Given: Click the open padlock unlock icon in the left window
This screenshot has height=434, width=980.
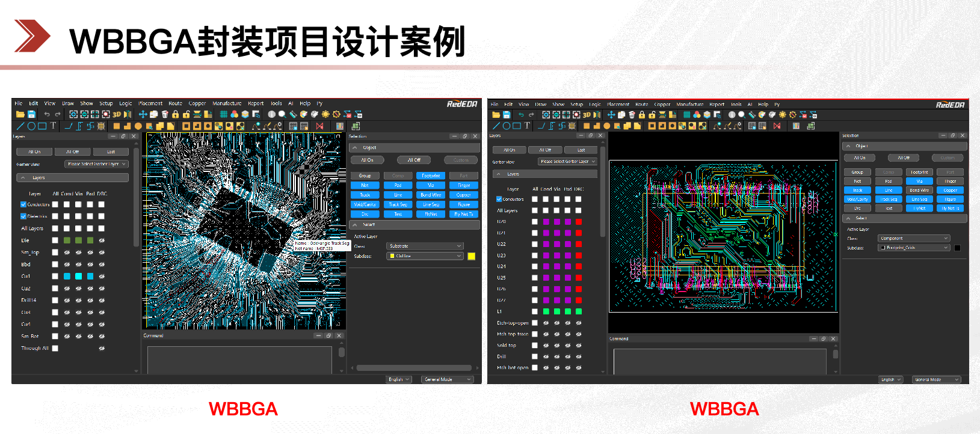Looking at the screenshot, I should [186, 114].
